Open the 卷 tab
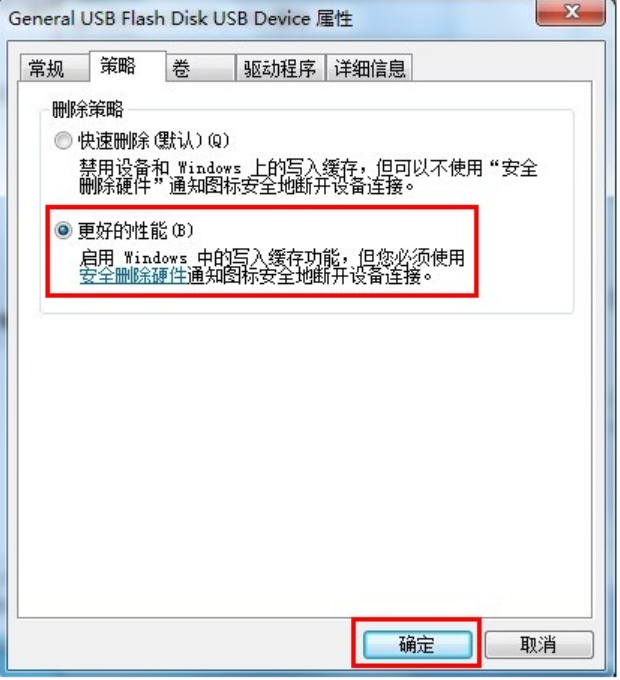The width and height of the screenshot is (620, 680). click(x=200, y=68)
